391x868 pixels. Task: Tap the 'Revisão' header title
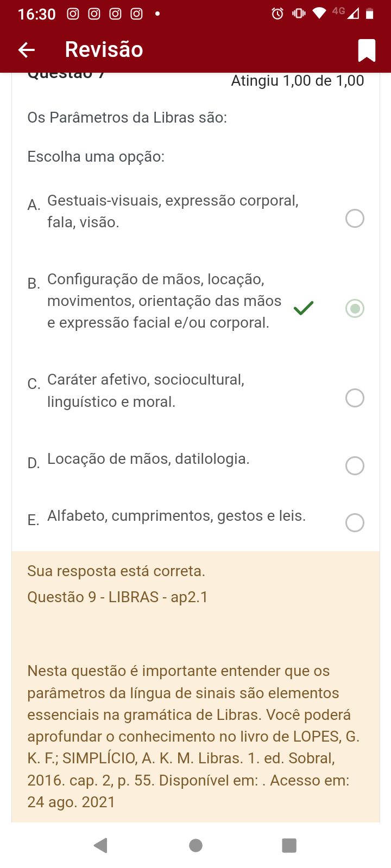coord(104,50)
